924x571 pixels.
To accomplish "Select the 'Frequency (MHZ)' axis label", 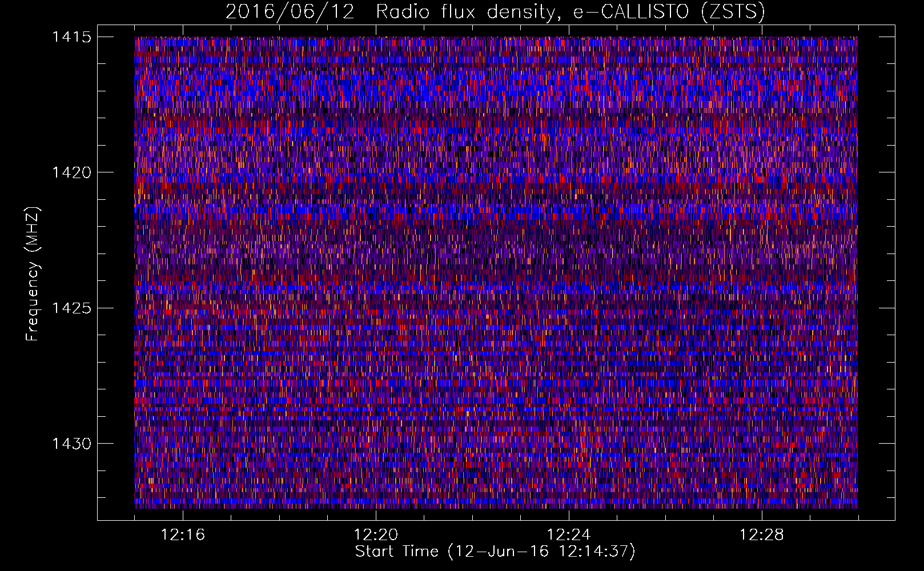I will [x=33, y=274].
